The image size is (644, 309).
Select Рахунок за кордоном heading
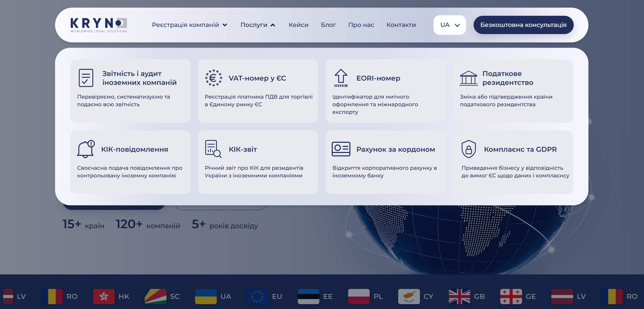[396, 149]
